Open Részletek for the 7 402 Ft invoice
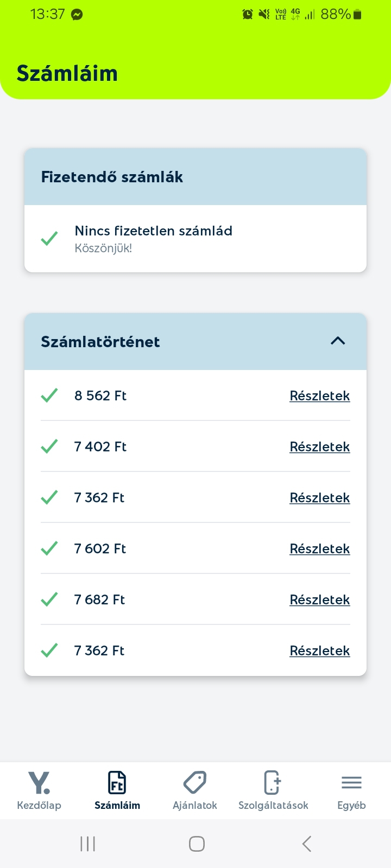Image resolution: width=391 pixels, height=868 pixels. 320,447
